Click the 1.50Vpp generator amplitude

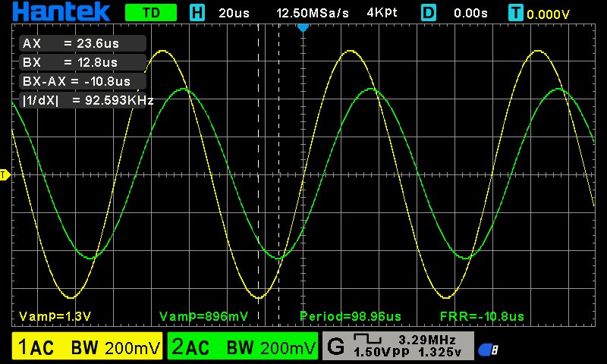pos(382,352)
